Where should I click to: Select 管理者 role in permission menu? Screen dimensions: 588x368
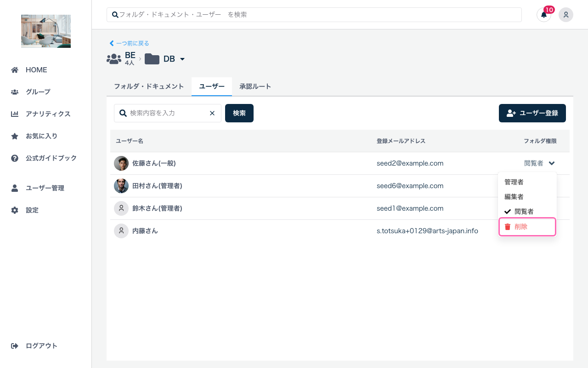click(x=514, y=182)
